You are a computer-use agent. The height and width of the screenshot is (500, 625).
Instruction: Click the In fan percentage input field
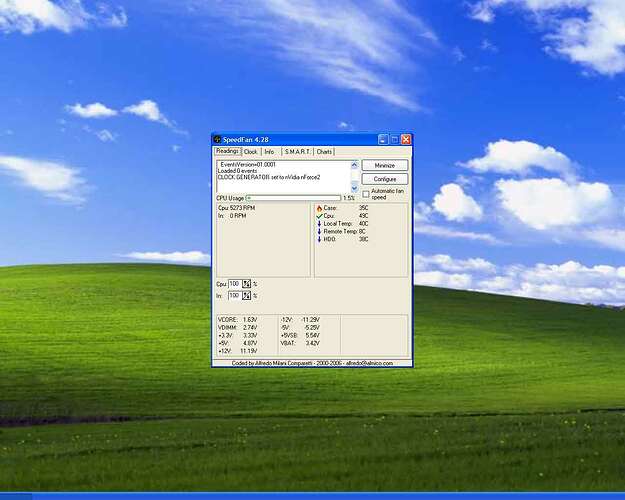point(235,295)
